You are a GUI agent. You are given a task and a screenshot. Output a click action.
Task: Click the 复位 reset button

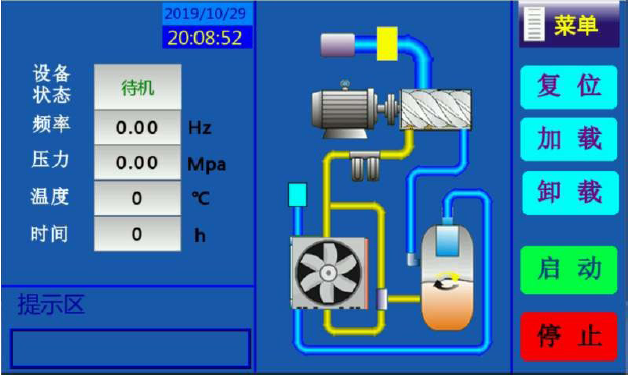[x=569, y=87]
